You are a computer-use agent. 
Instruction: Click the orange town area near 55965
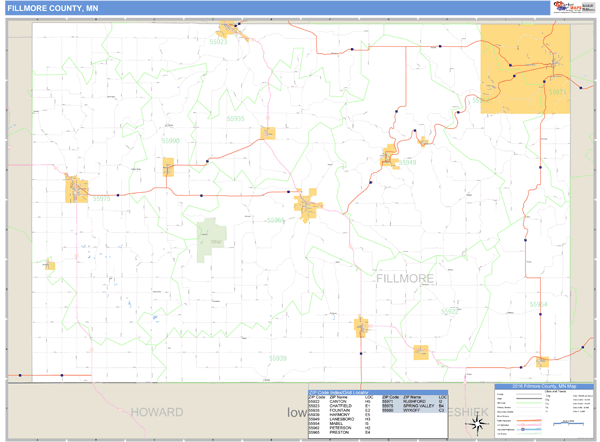click(x=307, y=207)
